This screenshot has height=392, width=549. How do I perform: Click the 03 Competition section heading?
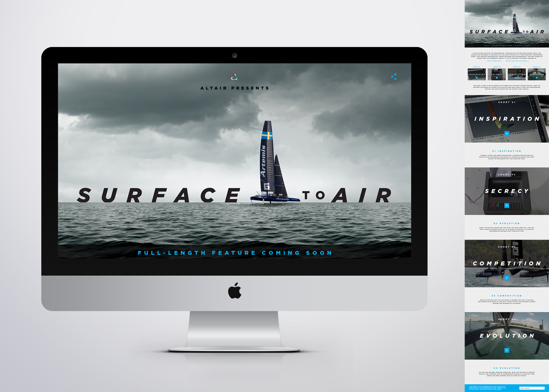(507, 296)
